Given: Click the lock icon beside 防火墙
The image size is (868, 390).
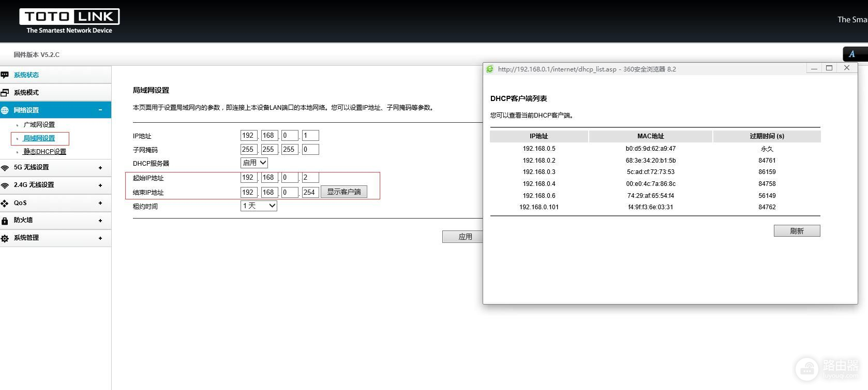Looking at the screenshot, I should coord(5,221).
